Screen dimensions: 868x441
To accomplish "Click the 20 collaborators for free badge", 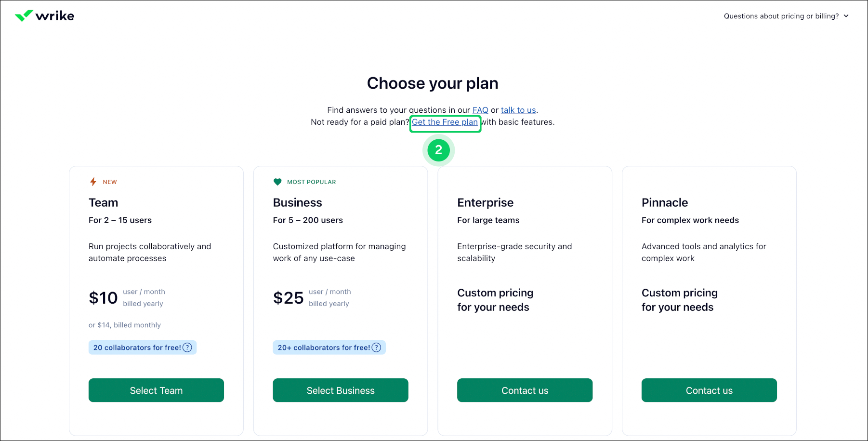I will click(136, 347).
